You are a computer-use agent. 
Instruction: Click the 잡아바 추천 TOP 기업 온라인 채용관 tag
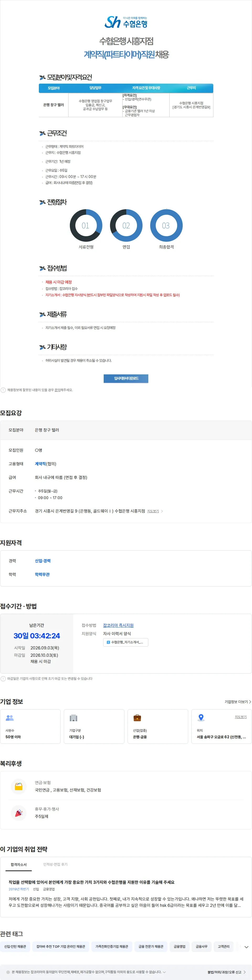[61, 946]
